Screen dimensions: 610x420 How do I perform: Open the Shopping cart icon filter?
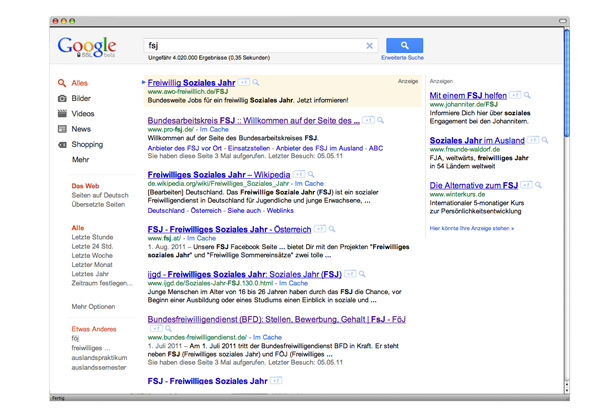[x=62, y=144]
